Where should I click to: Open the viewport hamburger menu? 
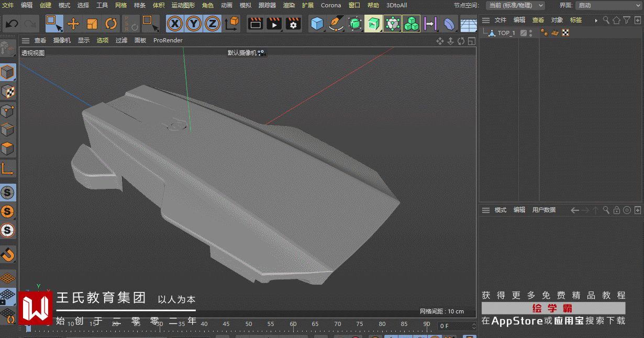(25, 40)
